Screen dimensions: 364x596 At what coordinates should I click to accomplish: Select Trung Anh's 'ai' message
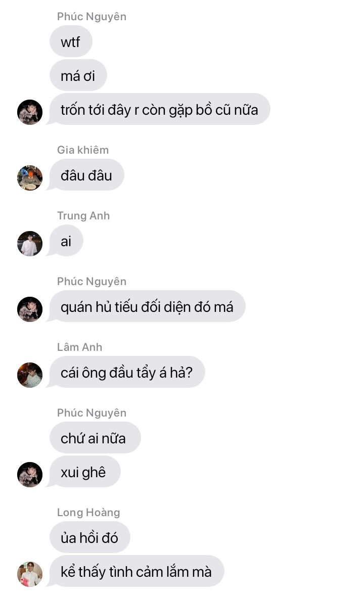(x=65, y=241)
